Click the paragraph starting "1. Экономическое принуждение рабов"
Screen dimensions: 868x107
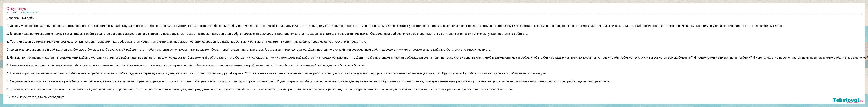point(395,26)
